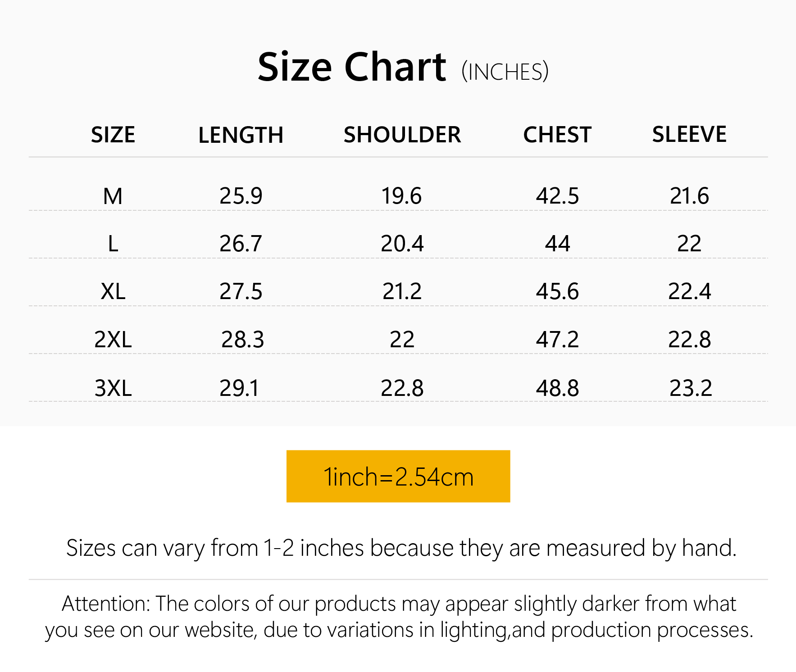Click the SLEEVE column header
The image size is (796, 672).
689,134
